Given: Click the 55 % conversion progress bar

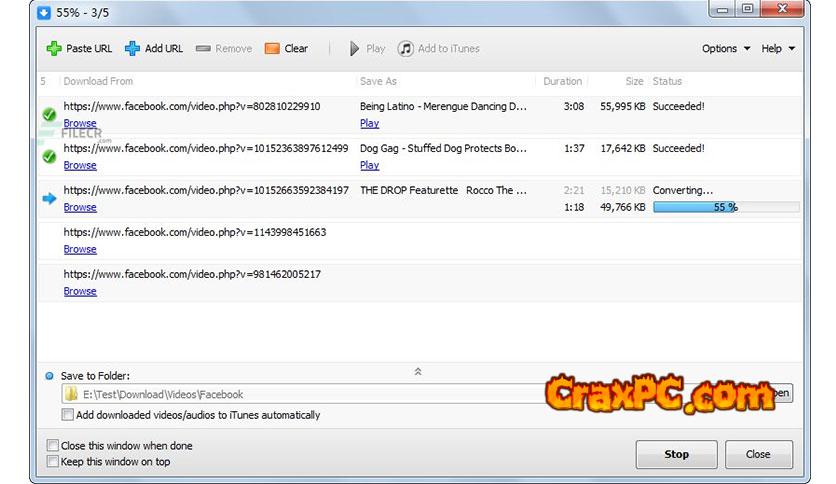Looking at the screenshot, I should [x=726, y=207].
